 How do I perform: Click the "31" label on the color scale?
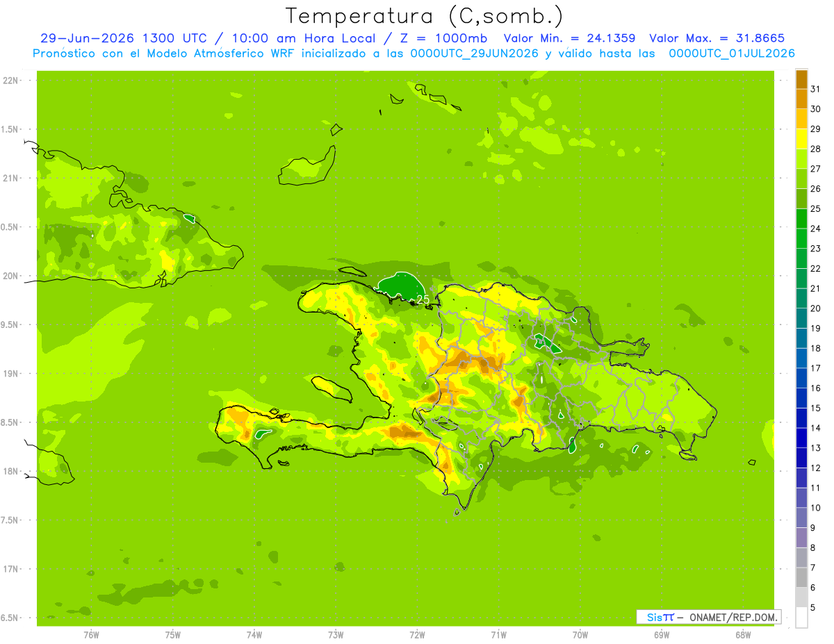click(817, 90)
